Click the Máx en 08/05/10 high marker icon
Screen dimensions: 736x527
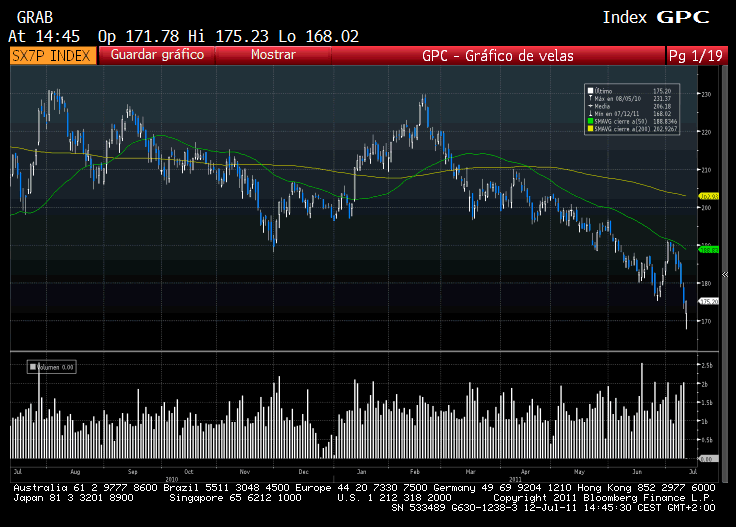[x=590, y=98]
